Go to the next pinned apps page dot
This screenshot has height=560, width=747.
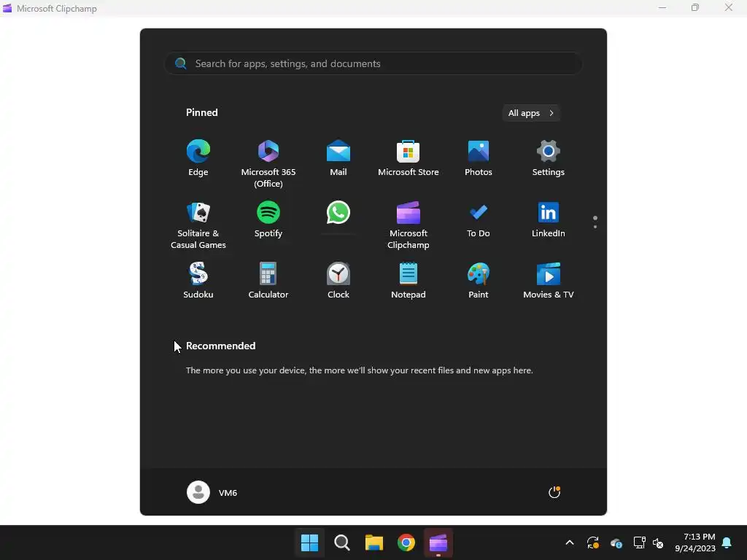[595, 227]
